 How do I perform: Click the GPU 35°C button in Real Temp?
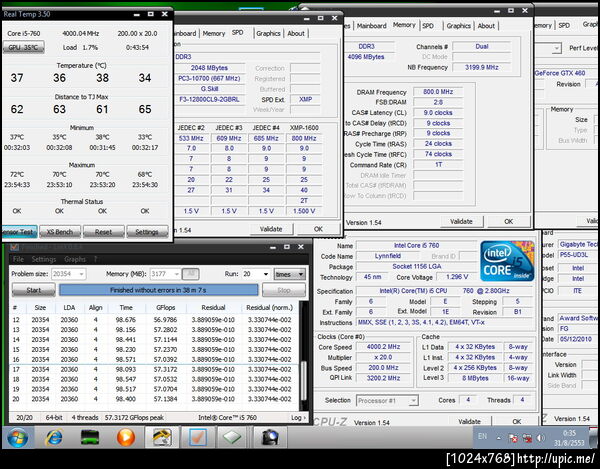point(23,47)
